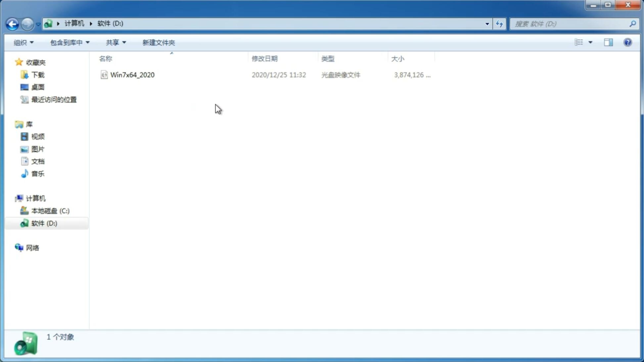644x362 pixels.
Task: Click the 软件 (D:) drive icon
Action: pyautogui.click(x=23, y=223)
